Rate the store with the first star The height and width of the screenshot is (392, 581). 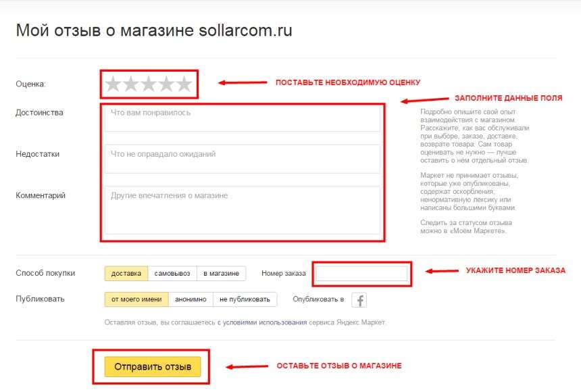point(113,84)
